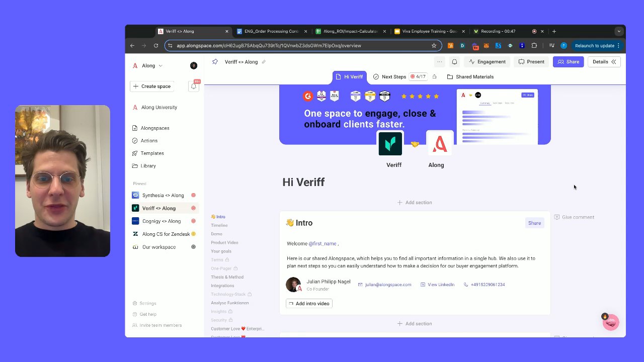Image resolution: width=644 pixels, height=362 pixels.
Task: Click the Along logo tile
Action: coord(440,143)
